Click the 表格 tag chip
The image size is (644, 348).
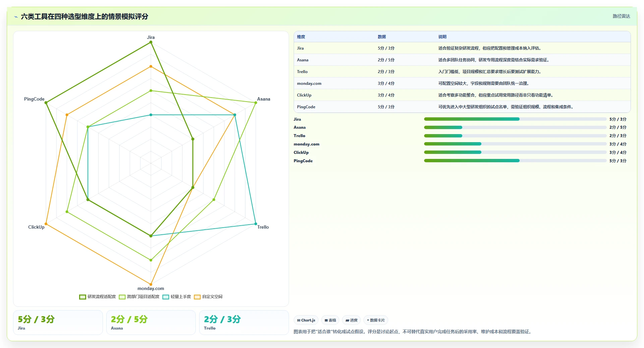point(330,320)
